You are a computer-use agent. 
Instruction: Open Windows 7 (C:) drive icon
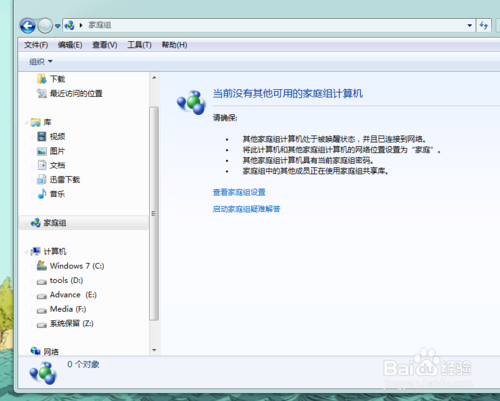coord(42,266)
